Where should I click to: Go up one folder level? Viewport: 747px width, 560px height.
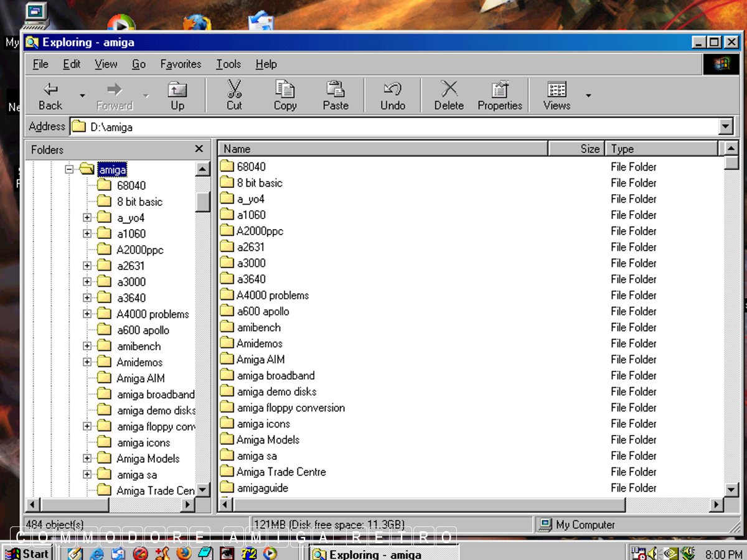point(177,95)
